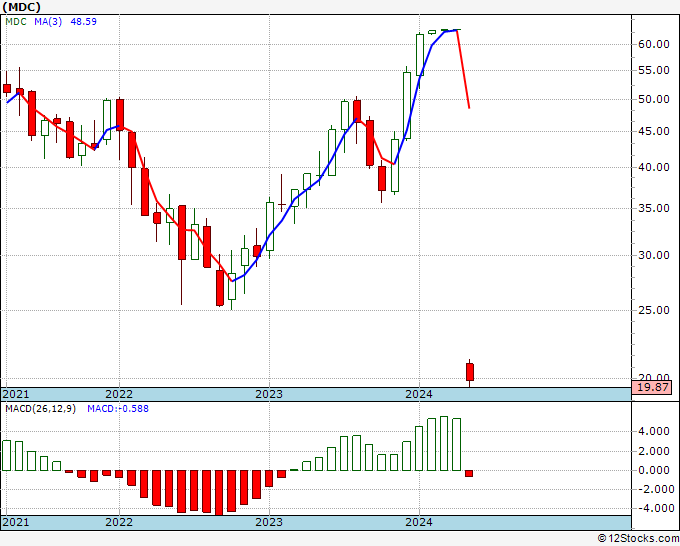Image resolution: width=680 pixels, height=546 pixels.
Task: Click the (MDC) chart title
Action: (x=22, y=7)
